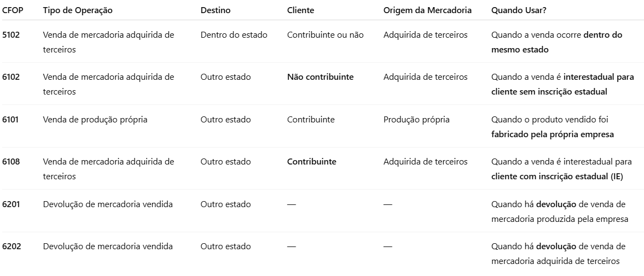Select the fabricado pela própria empresa text
Viewport: 644px width, 276px height.
[553, 134]
